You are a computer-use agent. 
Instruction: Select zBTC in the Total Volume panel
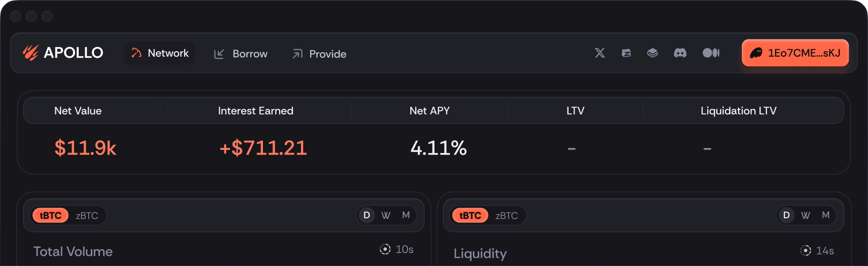(x=87, y=216)
